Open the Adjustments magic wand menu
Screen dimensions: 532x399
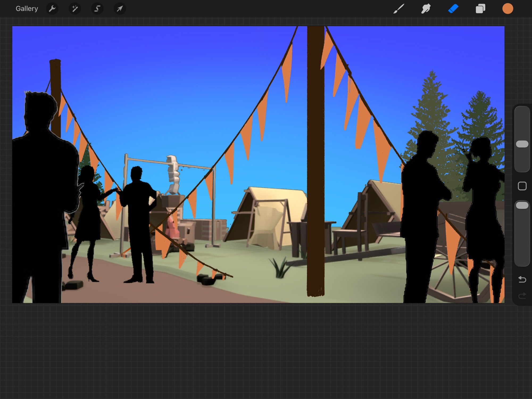pyautogui.click(x=75, y=9)
